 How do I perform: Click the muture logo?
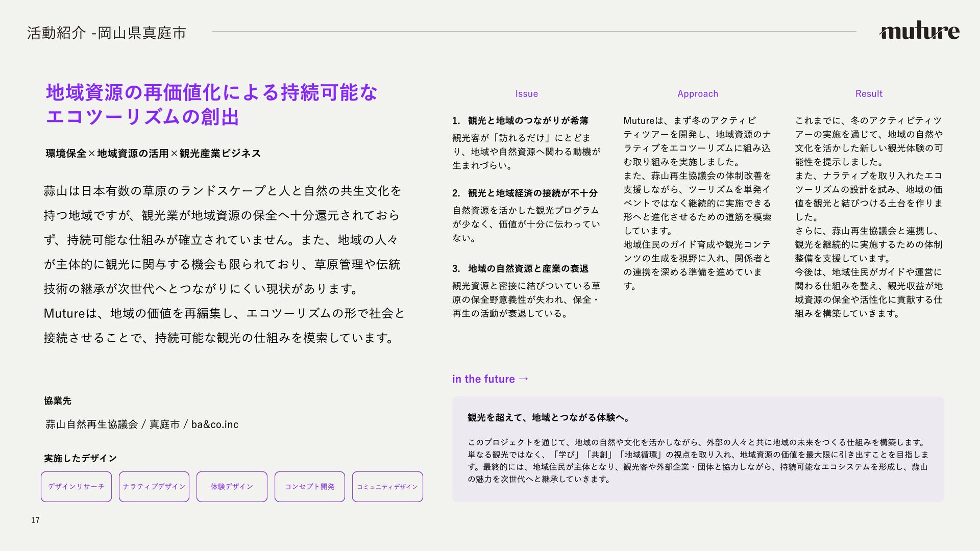[x=919, y=31]
